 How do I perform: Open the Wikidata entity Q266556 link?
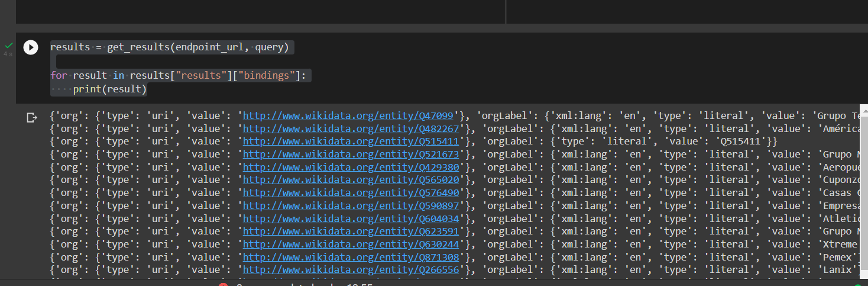point(351,270)
